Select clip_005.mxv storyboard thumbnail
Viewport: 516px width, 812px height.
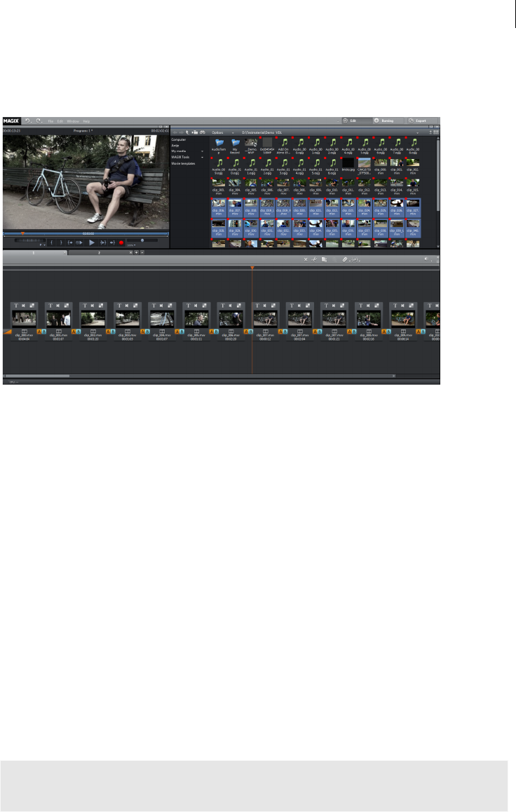[x=196, y=319]
